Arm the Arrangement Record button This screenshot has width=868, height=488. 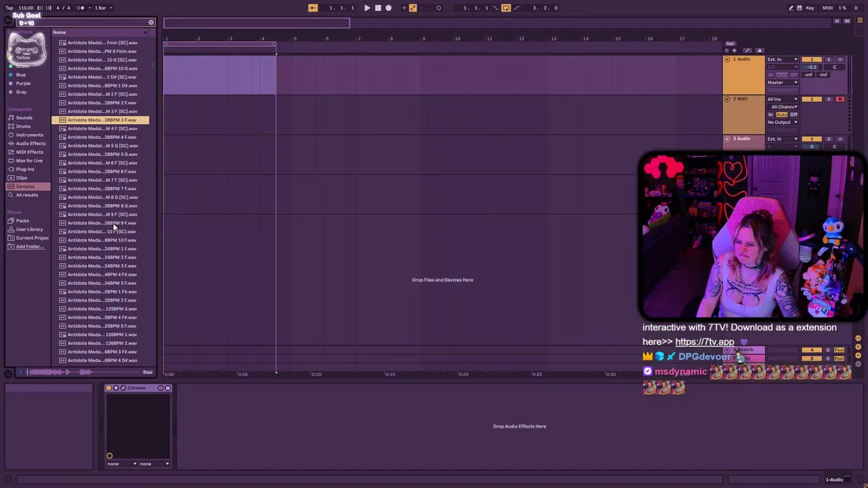coord(389,8)
